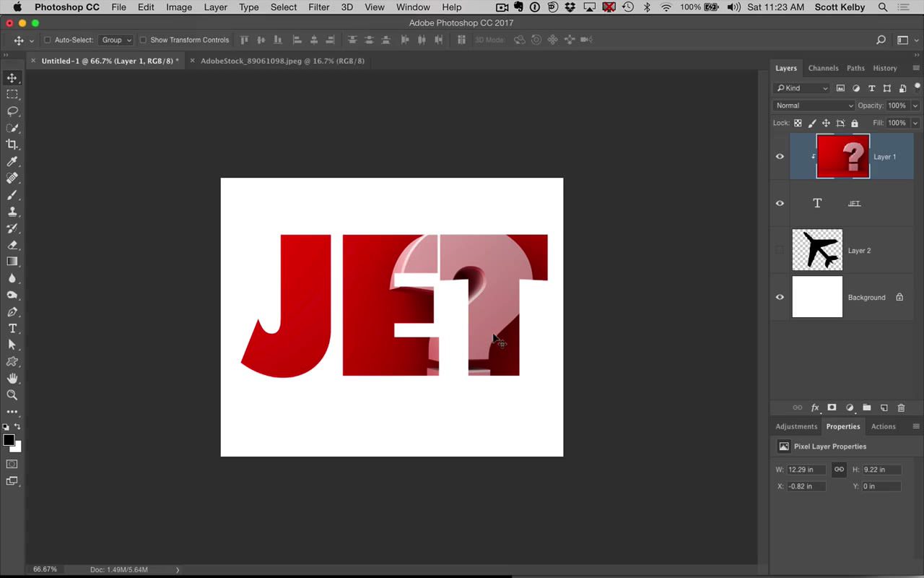Open the Add Layer Style menu
924x578 pixels.
(x=815, y=407)
